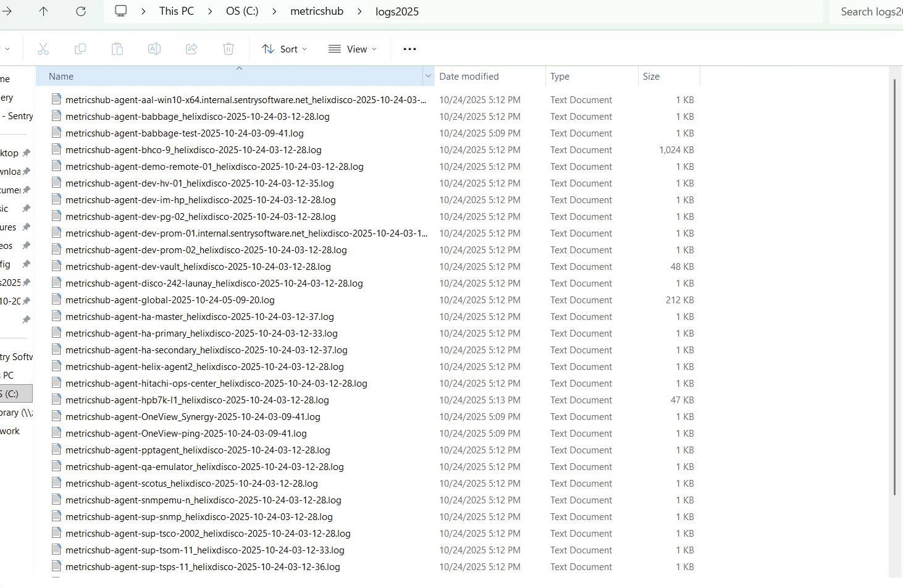Open the metricshub breadcrumb in the address bar
The image size is (903, 588).
click(317, 11)
